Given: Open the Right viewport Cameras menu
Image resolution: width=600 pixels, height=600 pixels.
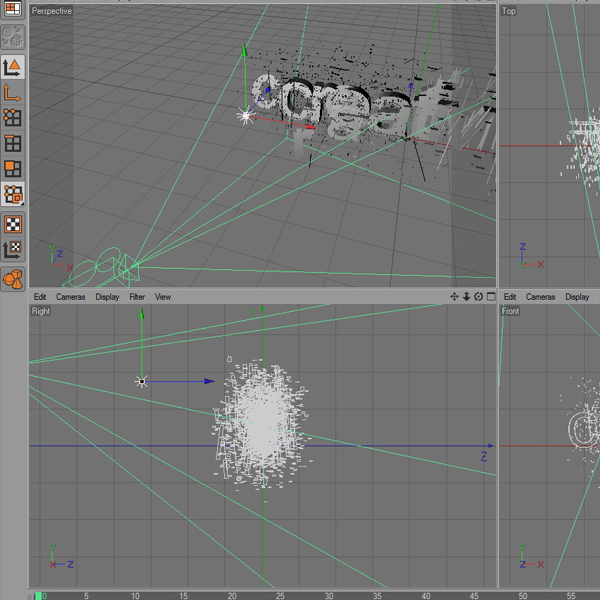Looking at the screenshot, I should tap(70, 297).
